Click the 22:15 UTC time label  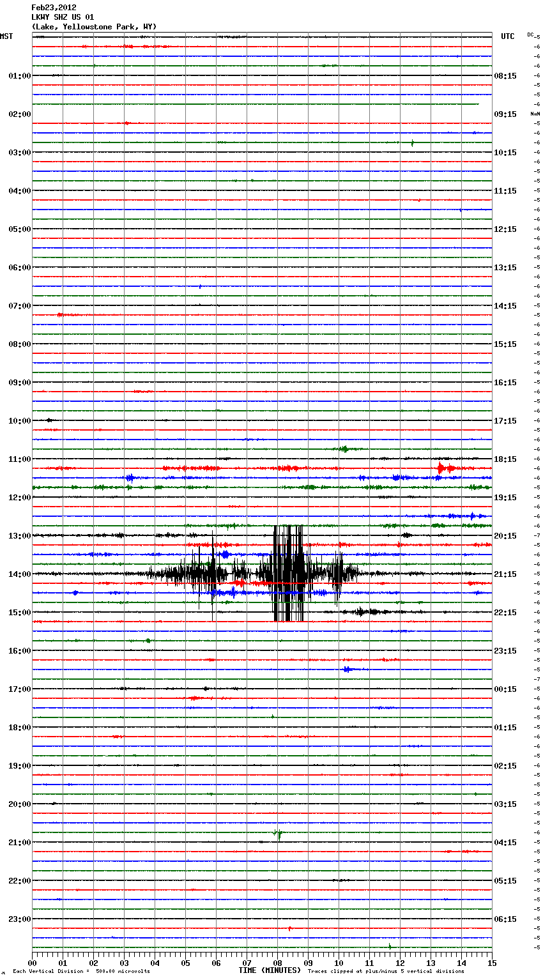point(505,613)
